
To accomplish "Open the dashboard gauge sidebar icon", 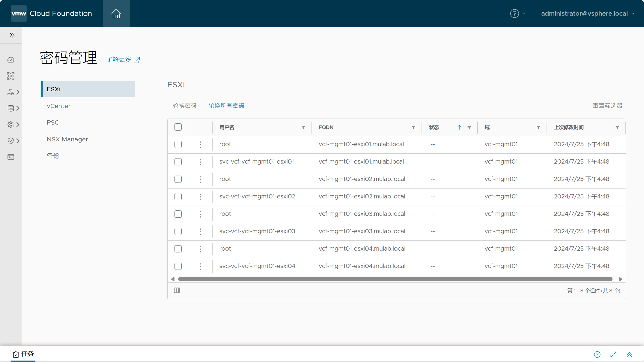I will (11, 60).
